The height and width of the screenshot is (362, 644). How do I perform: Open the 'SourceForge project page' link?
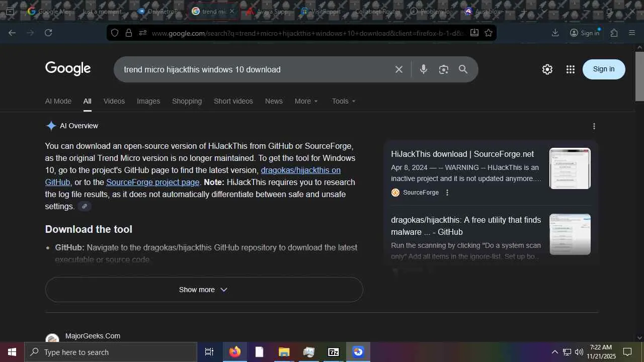tap(153, 182)
